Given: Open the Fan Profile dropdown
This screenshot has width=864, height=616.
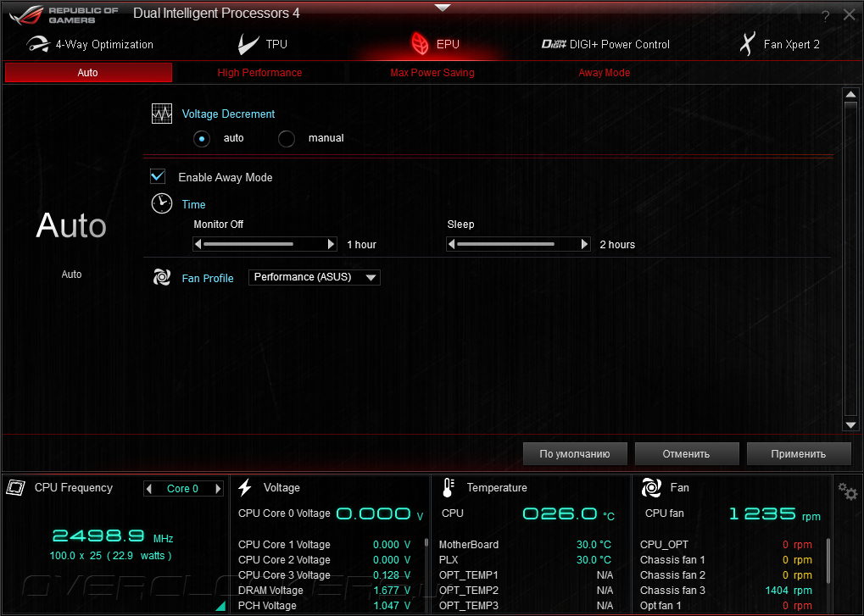Looking at the screenshot, I should pyautogui.click(x=315, y=277).
